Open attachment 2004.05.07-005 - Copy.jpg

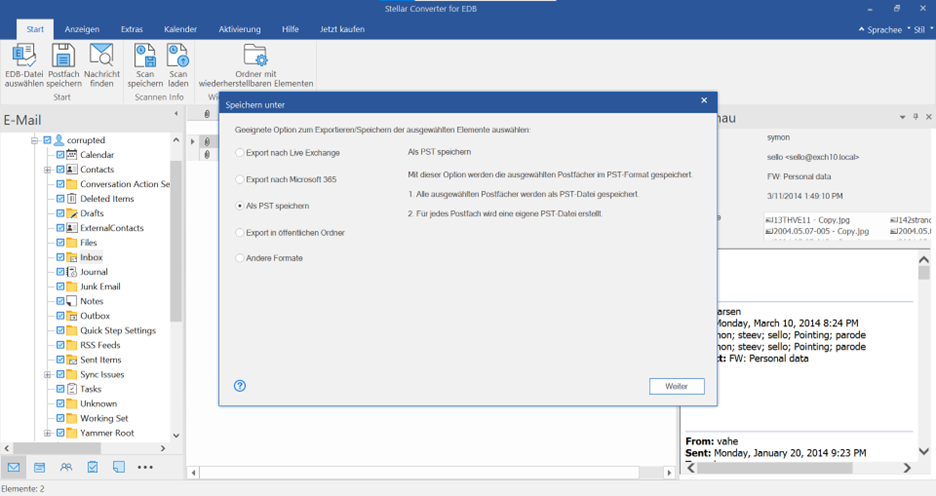pyautogui.click(x=817, y=231)
